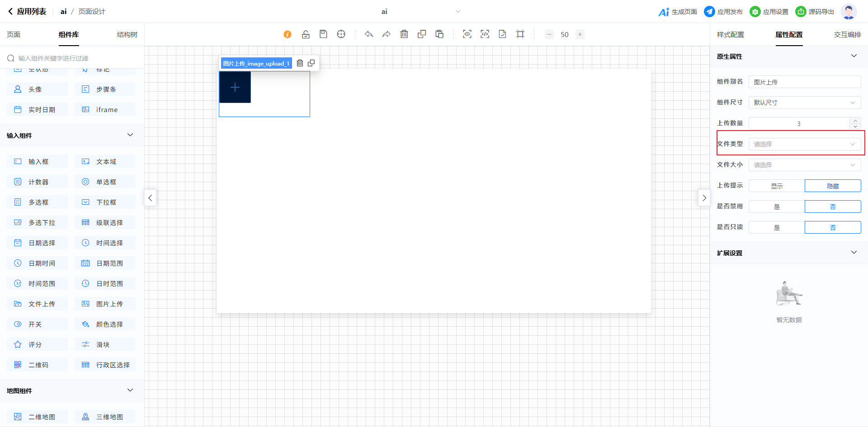
Task: Click the redo arrow icon
Action: coord(387,34)
